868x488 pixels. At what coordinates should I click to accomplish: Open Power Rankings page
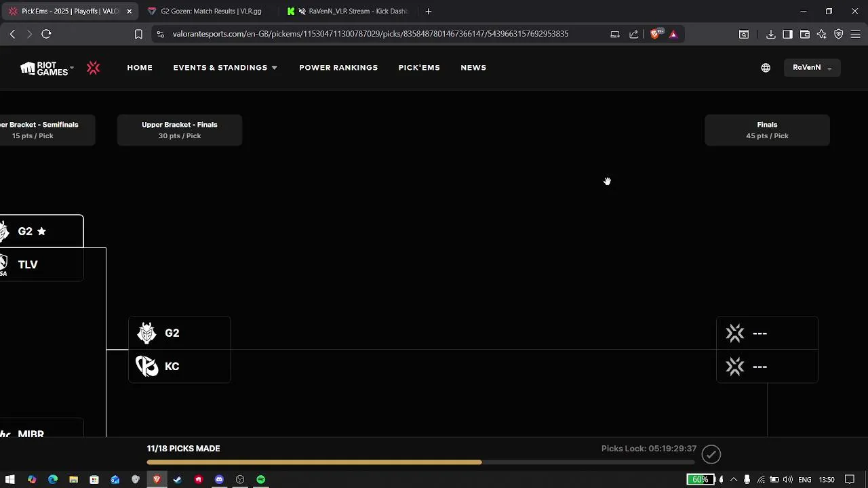(338, 68)
